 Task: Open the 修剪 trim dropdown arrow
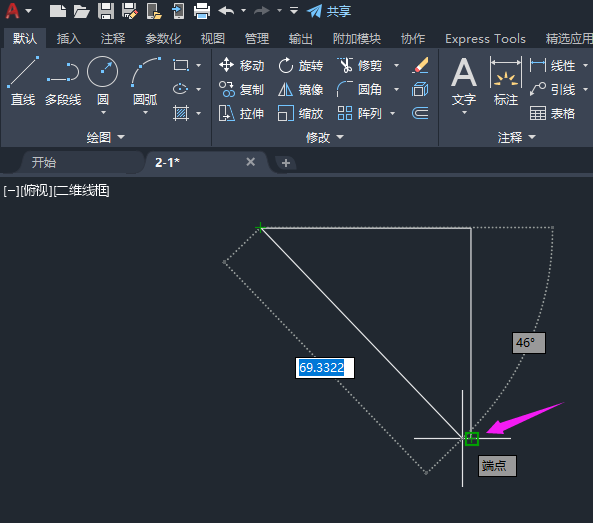396,65
